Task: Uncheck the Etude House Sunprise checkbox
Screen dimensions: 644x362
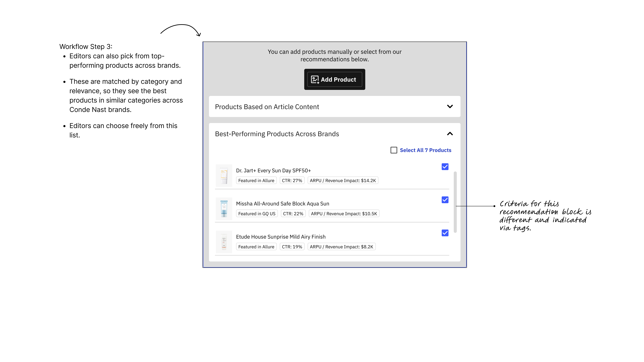Action: pyautogui.click(x=445, y=233)
